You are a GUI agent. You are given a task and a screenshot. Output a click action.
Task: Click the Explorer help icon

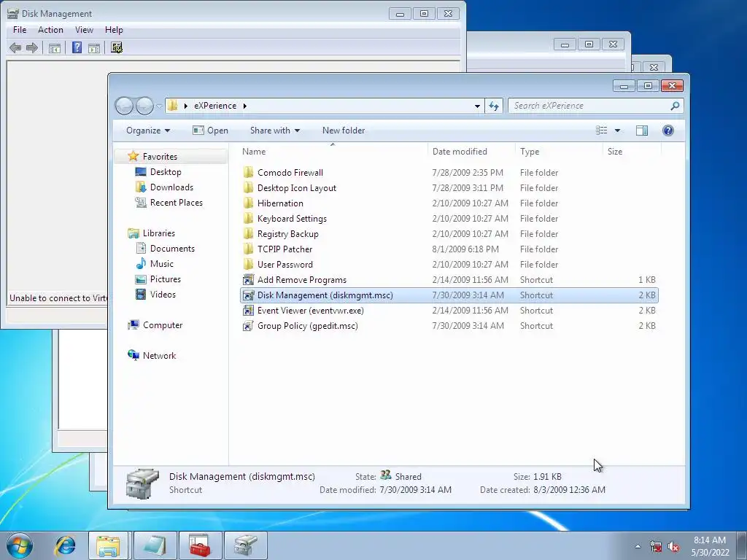668,131
